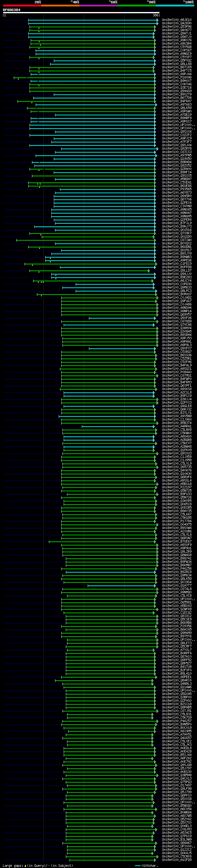Click the purple ~60% identity scale segment

click(x=99, y=6)
